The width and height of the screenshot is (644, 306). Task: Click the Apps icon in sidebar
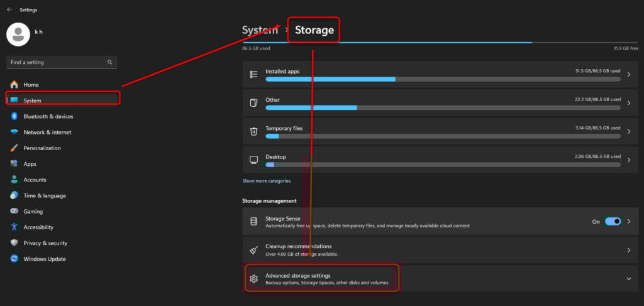14,163
